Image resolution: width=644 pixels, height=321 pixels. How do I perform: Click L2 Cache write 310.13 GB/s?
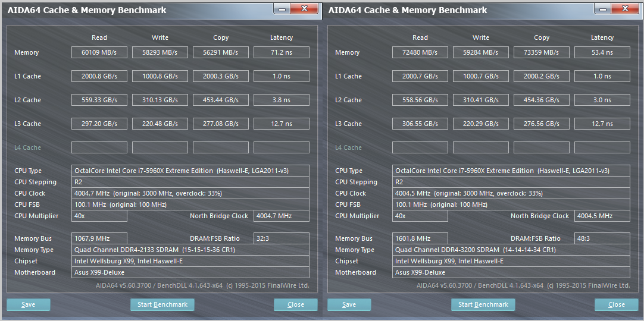160,100
